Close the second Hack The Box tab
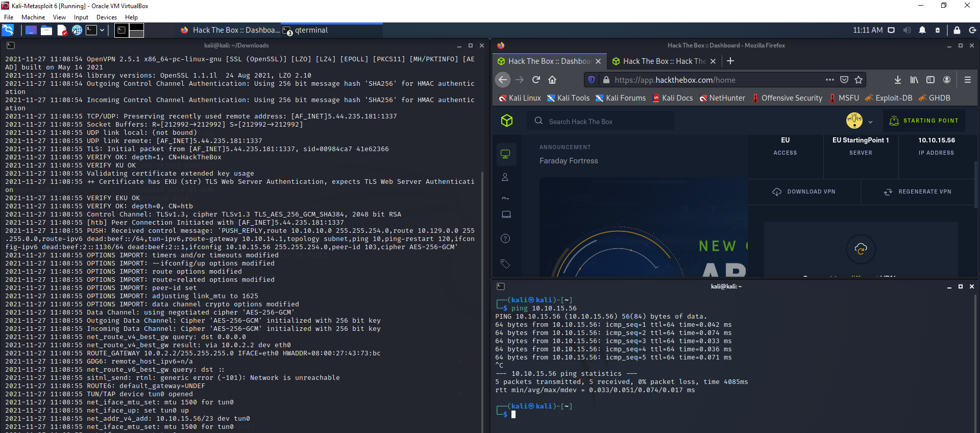Screen dimensions: 980x433 pos(713,61)
